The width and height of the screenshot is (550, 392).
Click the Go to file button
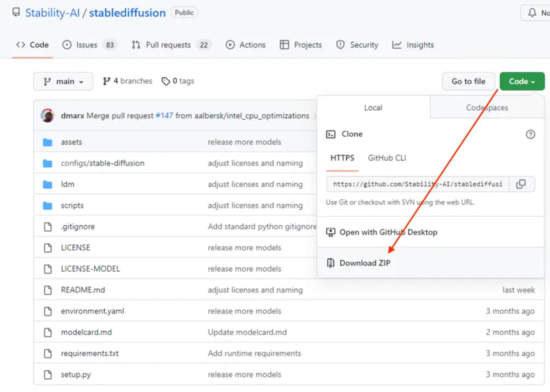click(468, 81)
